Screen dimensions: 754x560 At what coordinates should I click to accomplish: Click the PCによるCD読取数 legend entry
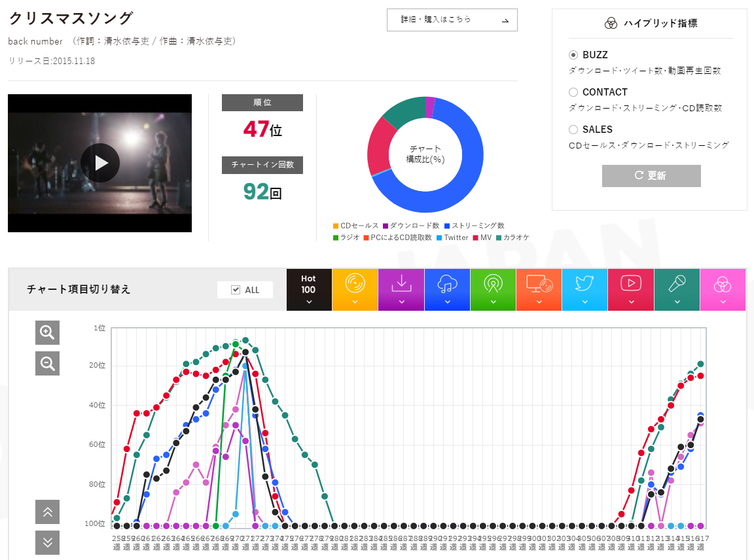tap(398, 237)
